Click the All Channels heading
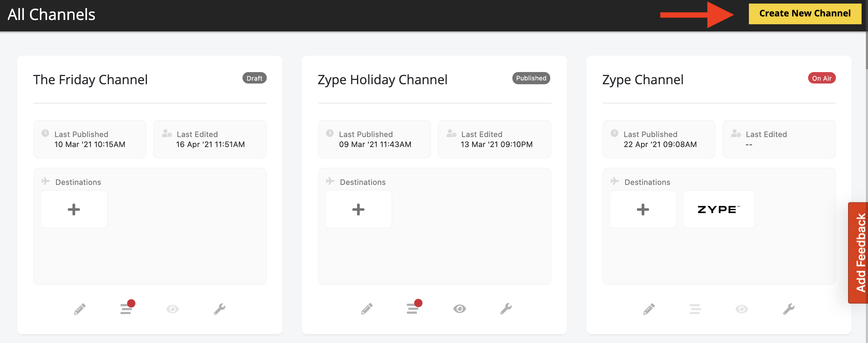This screenshot has height=343, width=868. (51, 15)
